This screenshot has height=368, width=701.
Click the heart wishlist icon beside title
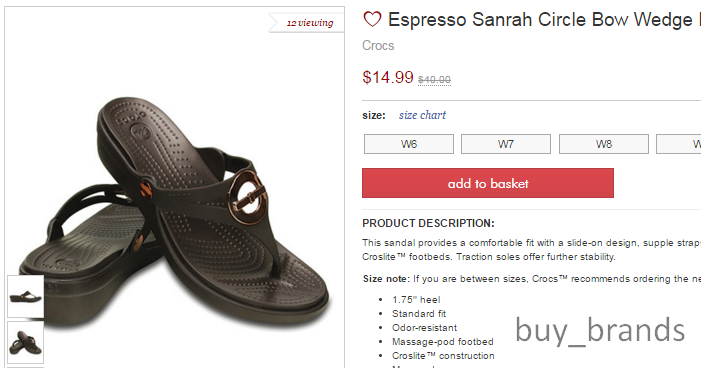pyautogui.click(x=372, y=19)
